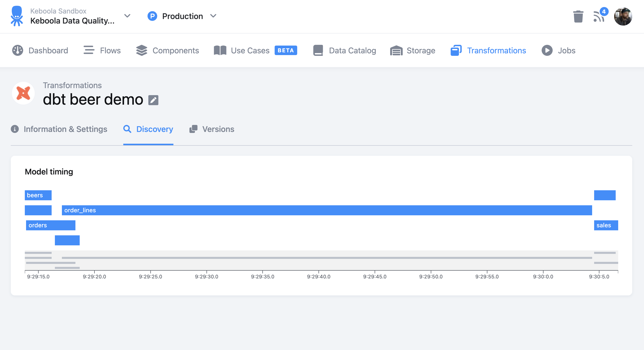
Task: Follow the Transformations breadcrumb link
Action: click(x=72, y=85)
